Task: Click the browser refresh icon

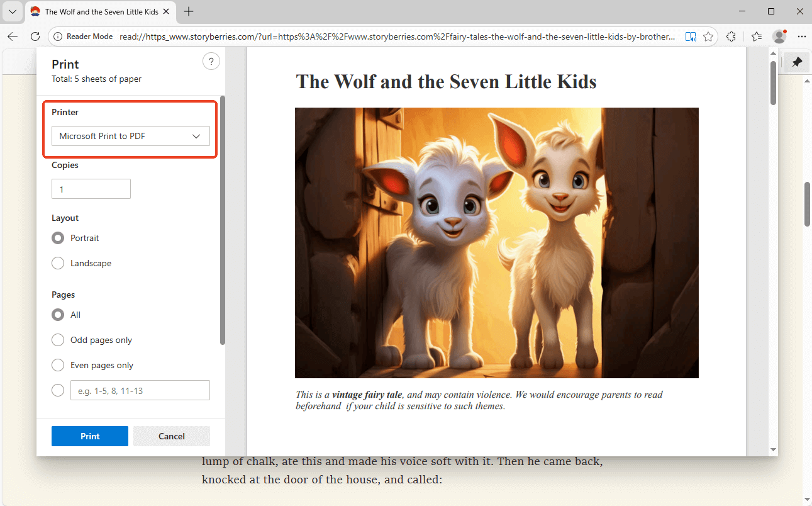Action: click(35, 37)
